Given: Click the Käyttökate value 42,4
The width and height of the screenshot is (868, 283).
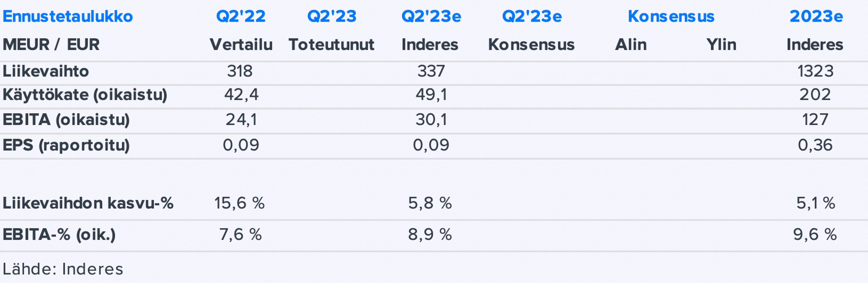Looking at the screenshot, I should tap(241, 95).
